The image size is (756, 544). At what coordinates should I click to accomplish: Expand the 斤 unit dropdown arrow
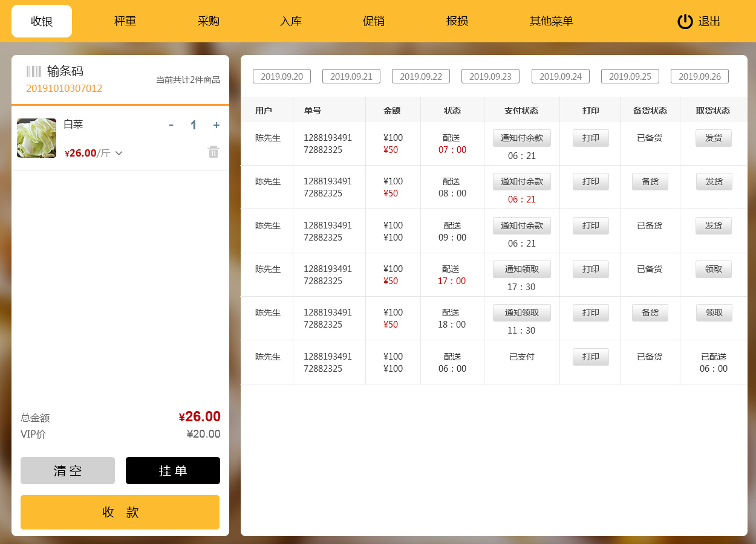tap(119, 154)
